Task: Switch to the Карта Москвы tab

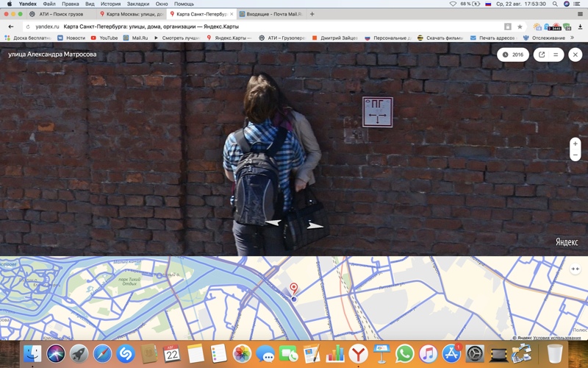Action: click(132, 14)
